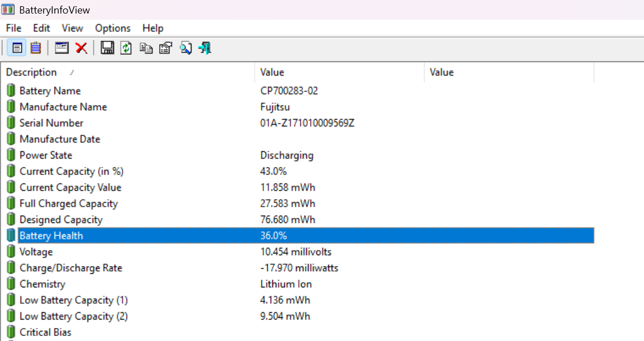The height and width of the screenshot is (341, 644).
Task: Open the Edit menu
Action: (x=41, y=28)
